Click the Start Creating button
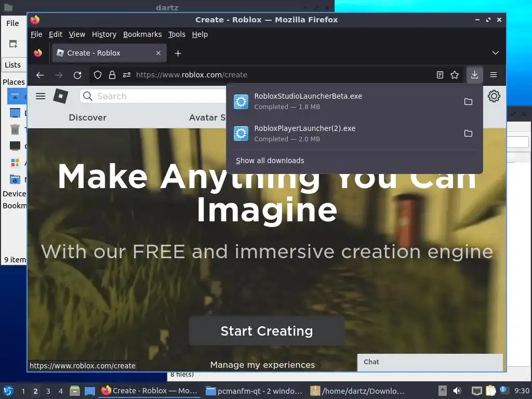 (267, 331)
